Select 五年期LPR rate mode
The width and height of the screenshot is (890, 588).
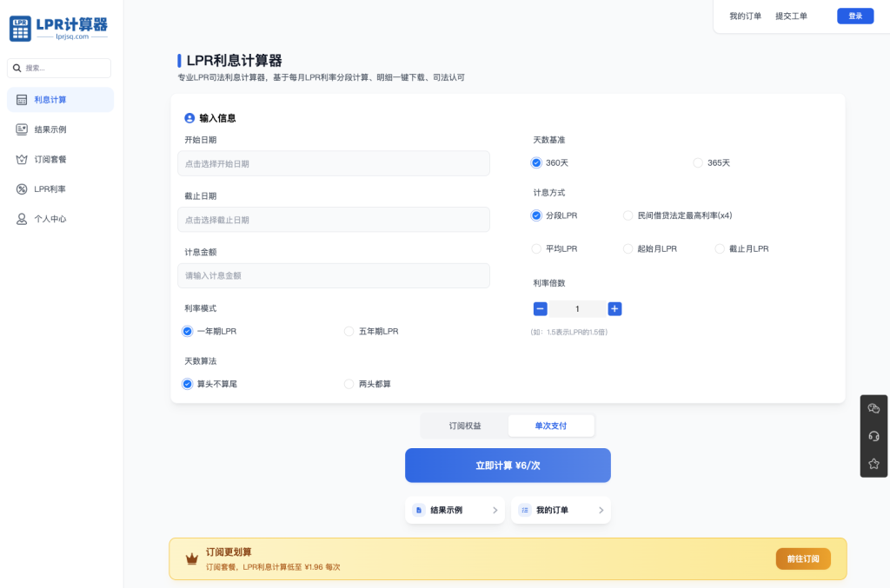(349, 331)
